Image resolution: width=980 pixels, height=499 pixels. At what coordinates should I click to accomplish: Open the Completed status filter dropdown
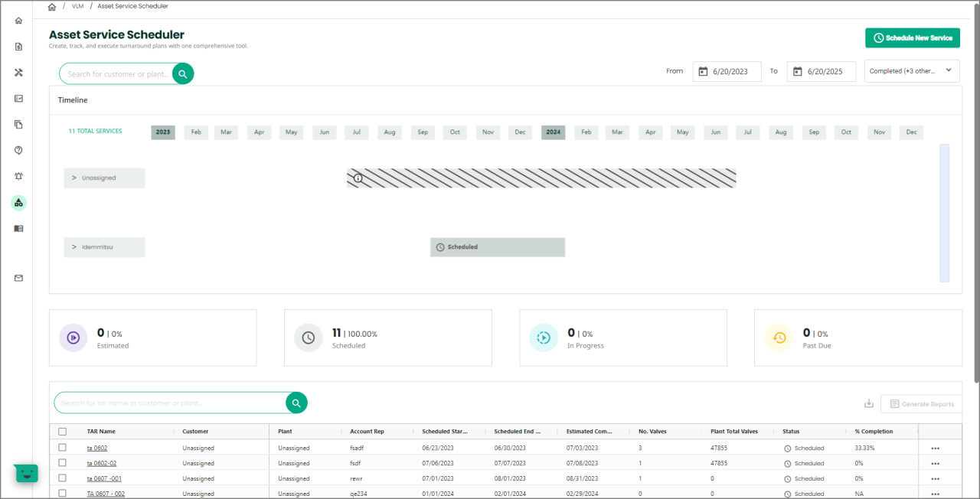[912, 71]
